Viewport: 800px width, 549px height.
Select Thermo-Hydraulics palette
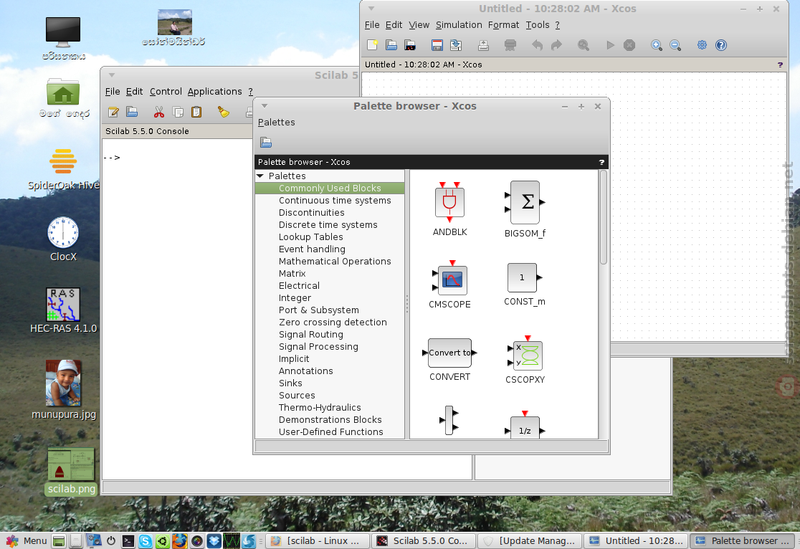(x=319, y=408)
